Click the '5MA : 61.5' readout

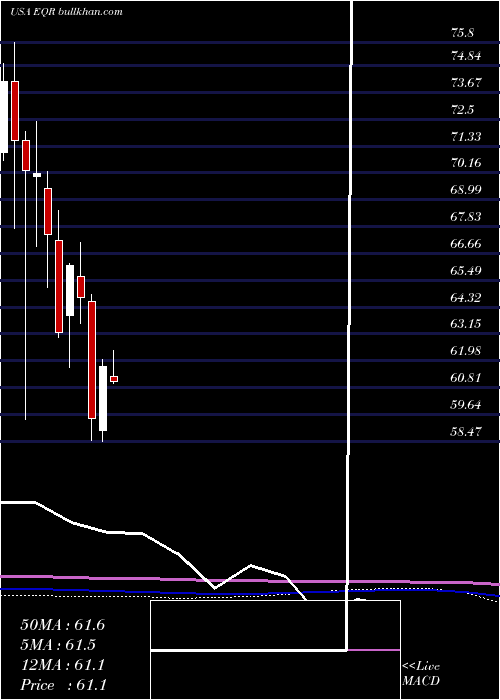click(58, 645)
